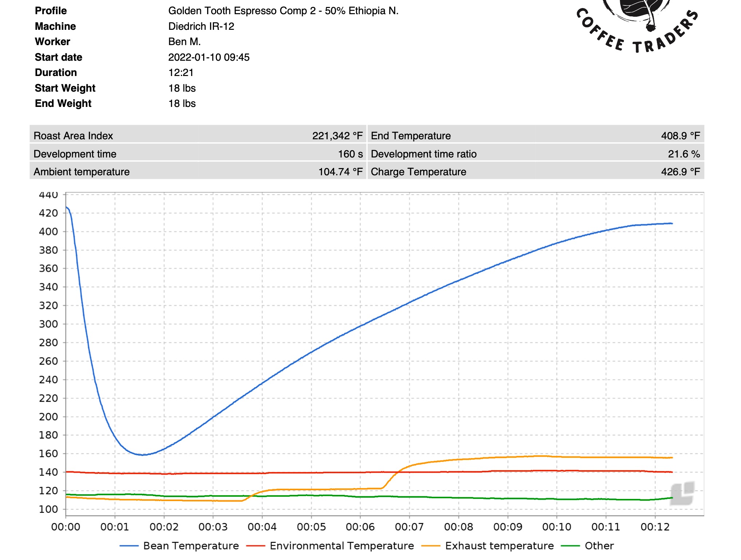Viewport: 741px width, 560px height.
Task: Click the orange Exhaust temperature legend swatch
Action: pos(431,546)
